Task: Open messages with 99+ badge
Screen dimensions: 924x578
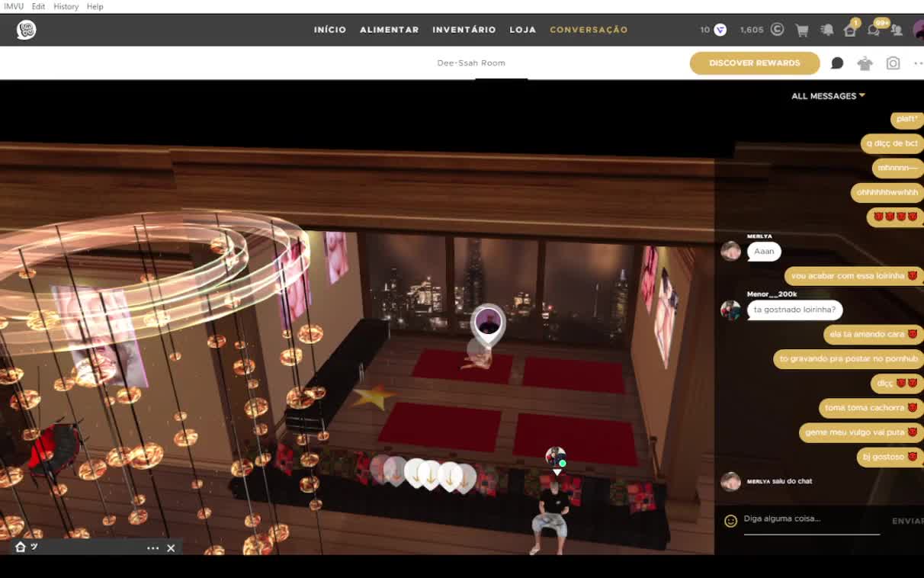Action: point(874,31)
